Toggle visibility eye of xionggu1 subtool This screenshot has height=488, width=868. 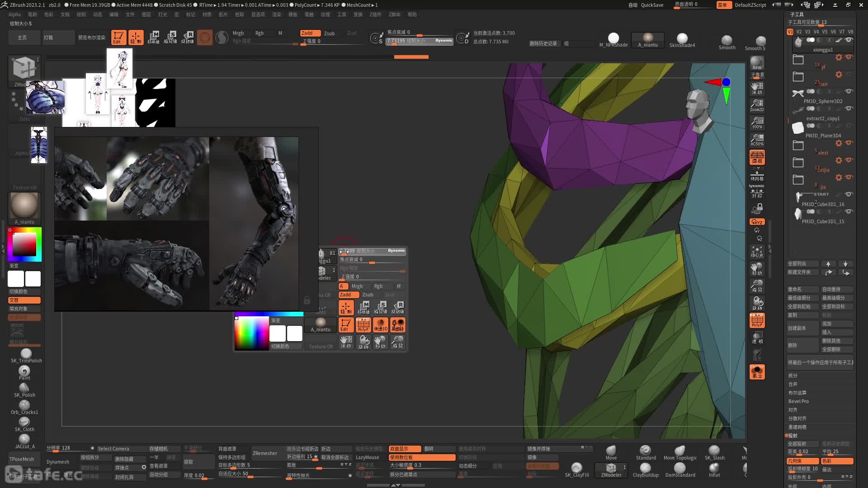coord(849,40)
